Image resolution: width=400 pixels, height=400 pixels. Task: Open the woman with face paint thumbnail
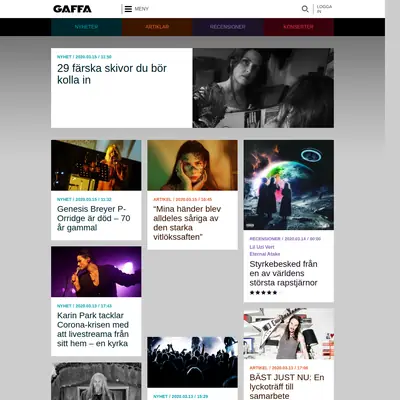(192, 165)
